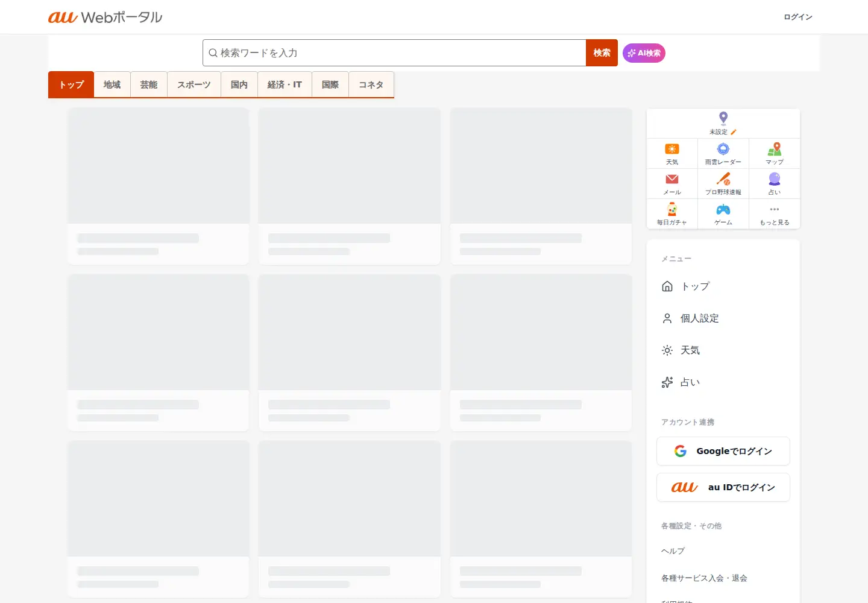The image size is (868, 603).
Task: Click the home icon beside トップ menu
Action: coord(667,286)
